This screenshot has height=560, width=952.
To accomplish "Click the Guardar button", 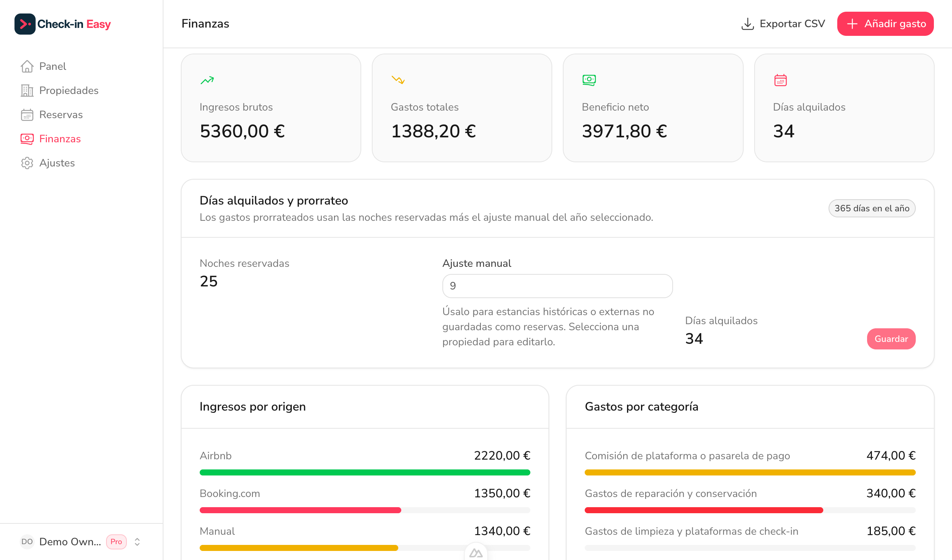I will coord(891,339).
